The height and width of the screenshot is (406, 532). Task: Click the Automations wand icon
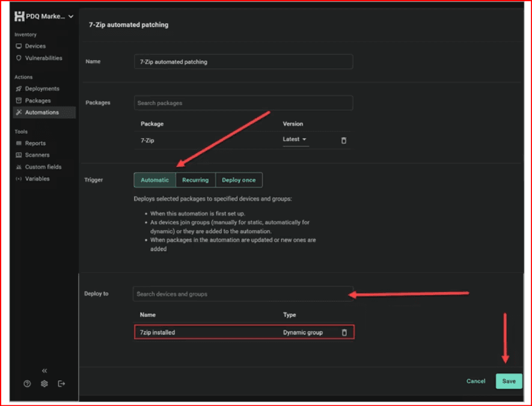tap(19, 112)
